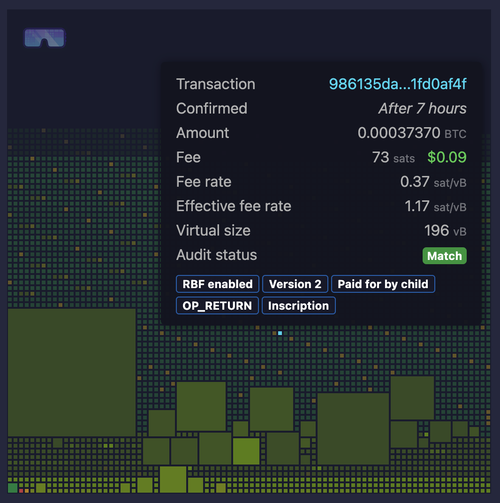Select the bright lime green transaction block

[246, 451]
